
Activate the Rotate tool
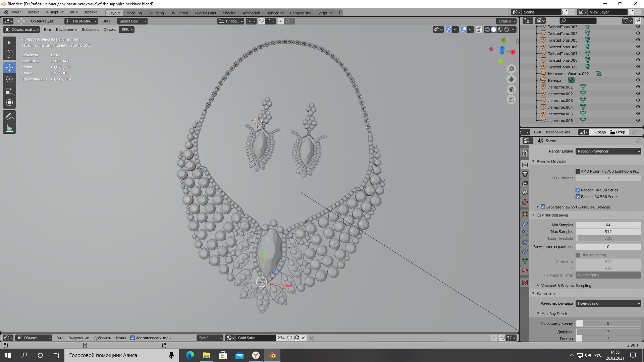pyautogui.click(x=9, y=79)
